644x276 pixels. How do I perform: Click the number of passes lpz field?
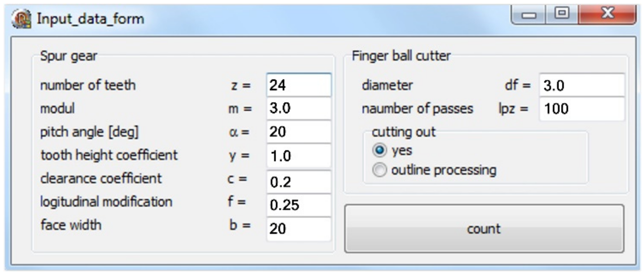582,109
